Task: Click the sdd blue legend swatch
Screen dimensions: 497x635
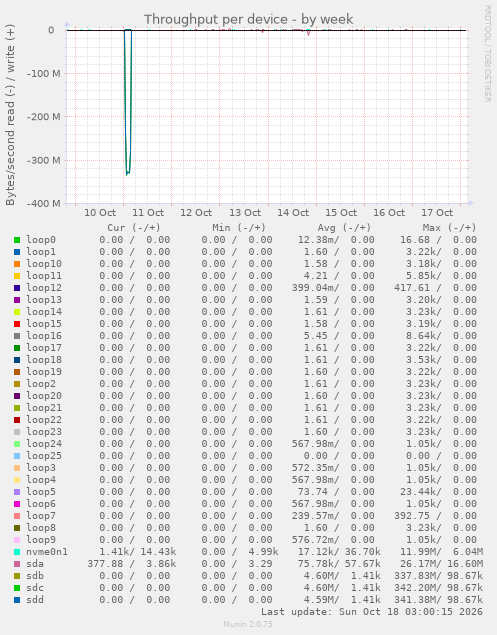Action: click(x=17, y=600)
